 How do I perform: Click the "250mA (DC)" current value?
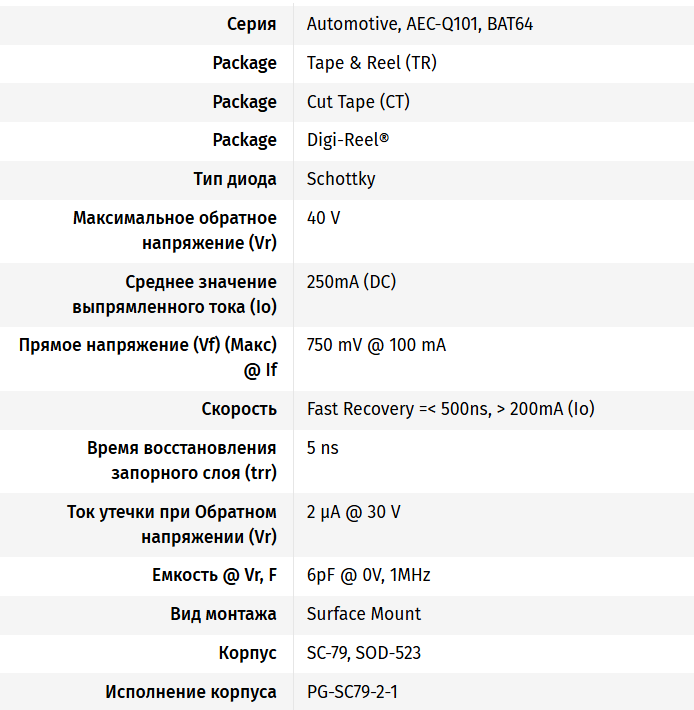click(x=351, y=282)
